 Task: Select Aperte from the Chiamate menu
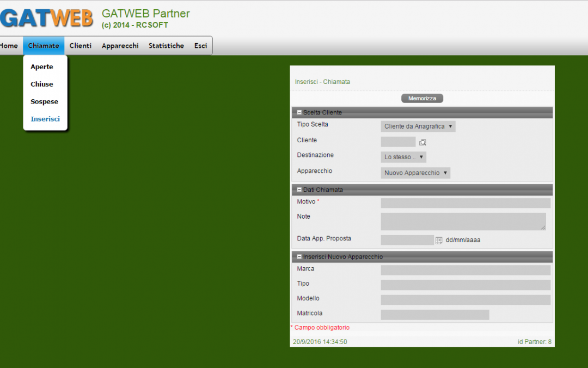coord(42,67)
